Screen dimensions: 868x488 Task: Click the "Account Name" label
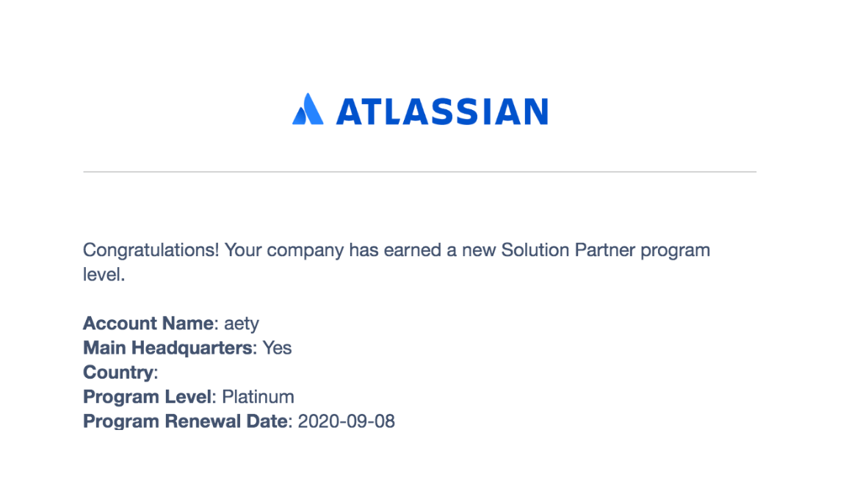148,323
